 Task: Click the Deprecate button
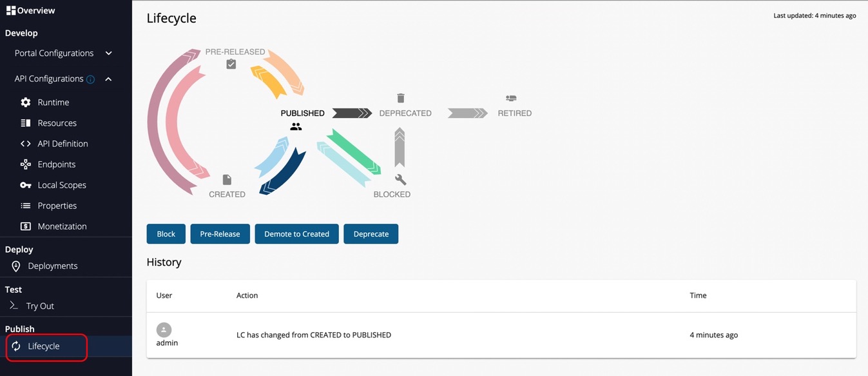point(371,234)
